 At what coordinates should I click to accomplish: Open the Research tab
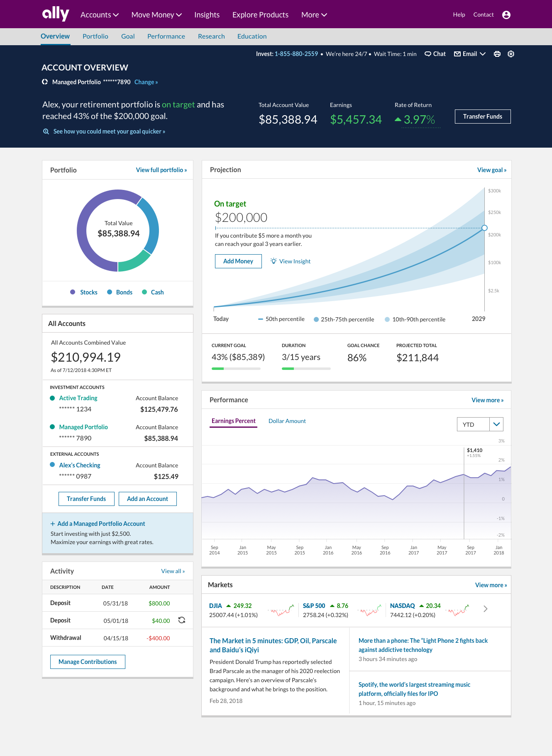click(211, 36)
